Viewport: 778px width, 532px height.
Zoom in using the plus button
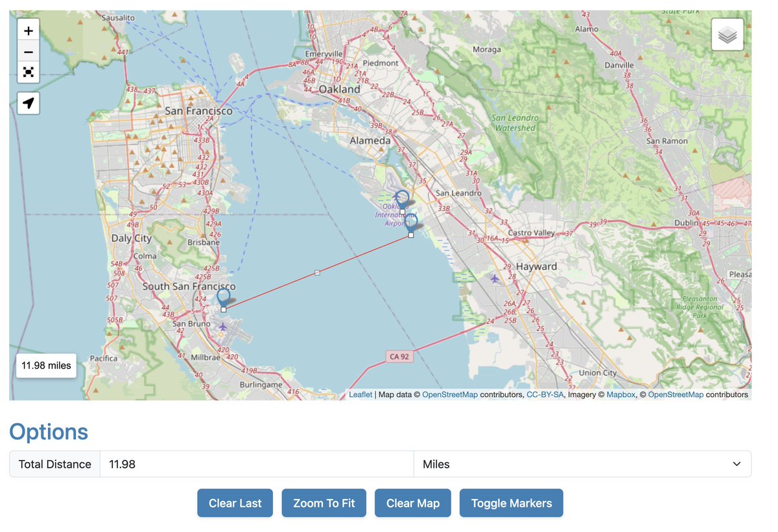(29, 30)
